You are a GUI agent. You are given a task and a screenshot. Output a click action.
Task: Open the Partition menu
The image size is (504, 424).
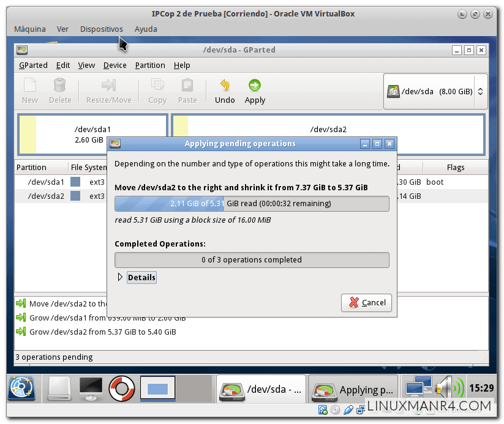(150, 65)
